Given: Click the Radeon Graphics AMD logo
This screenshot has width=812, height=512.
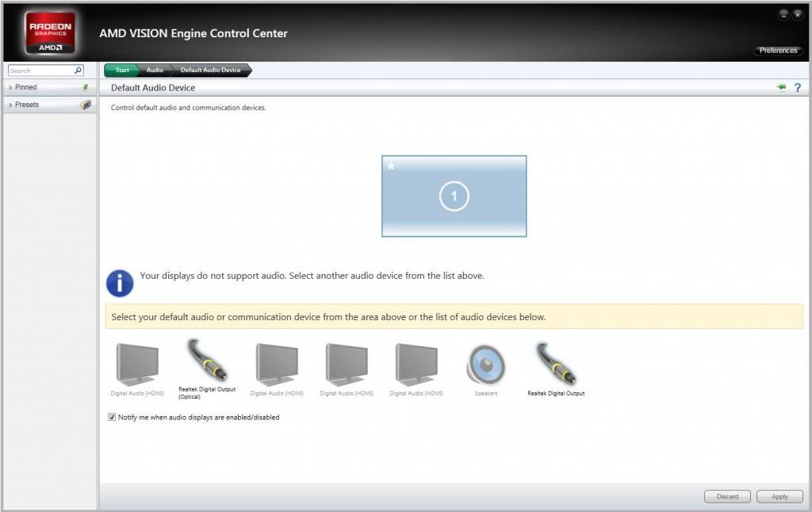Looking at the screenshot, I should tap(50, 33).
